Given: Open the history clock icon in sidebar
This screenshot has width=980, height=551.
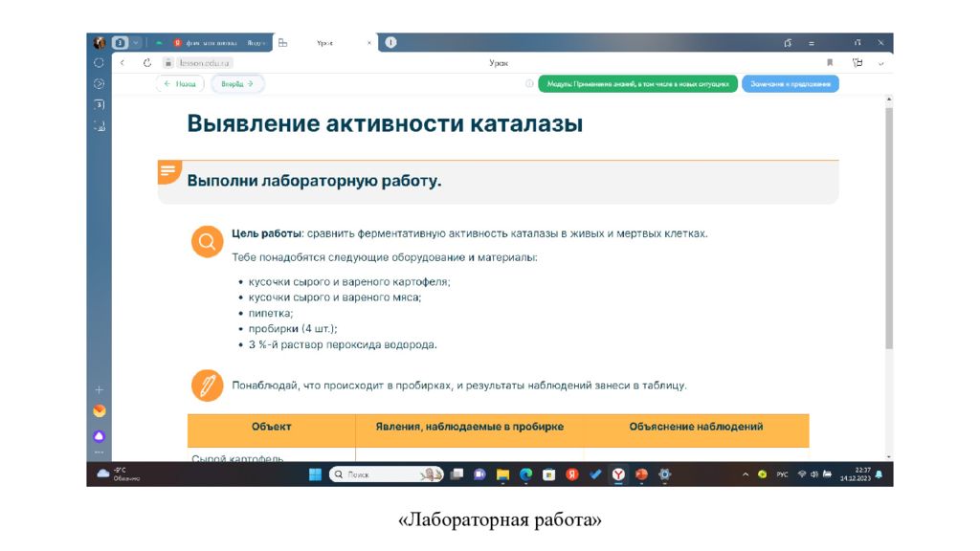Looking at the screenshot, I should point(99,84).
